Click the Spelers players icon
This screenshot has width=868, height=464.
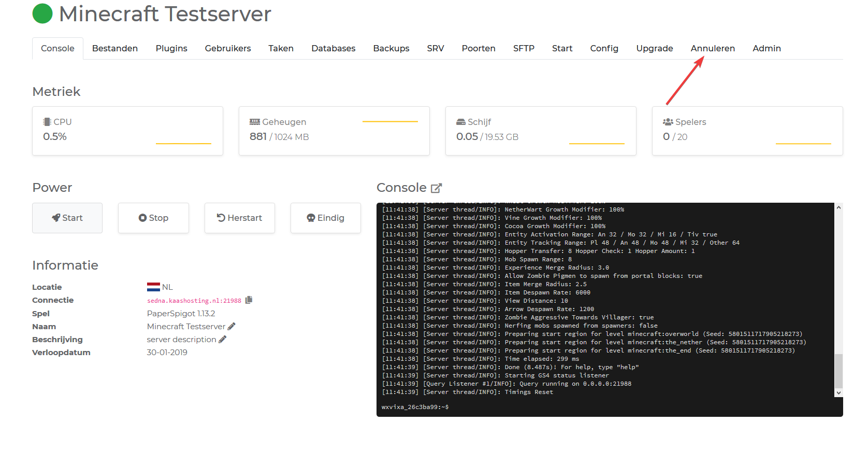(x=668, y=122)
